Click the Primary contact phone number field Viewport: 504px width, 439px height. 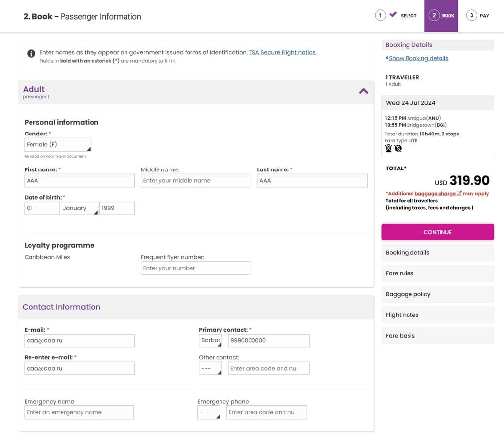point(269,340)
